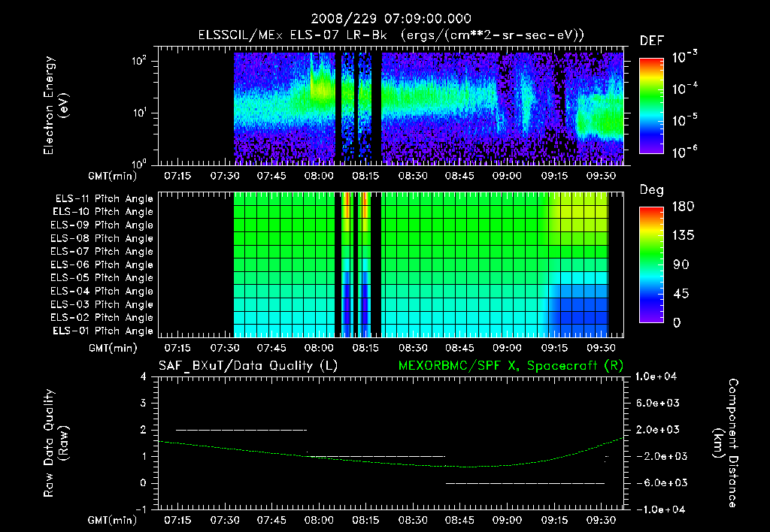Click the ELS-09 Pitch Angle row label

pos(102,225)
